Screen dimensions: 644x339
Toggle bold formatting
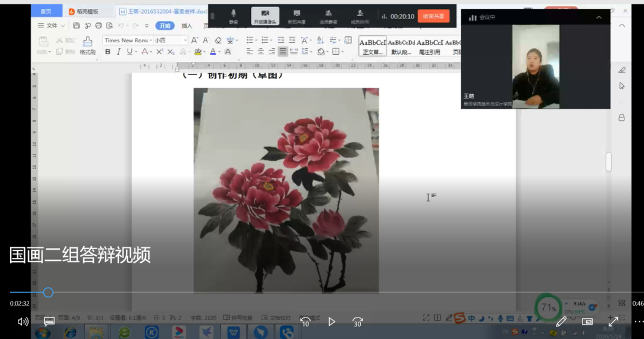click(108, 52)
